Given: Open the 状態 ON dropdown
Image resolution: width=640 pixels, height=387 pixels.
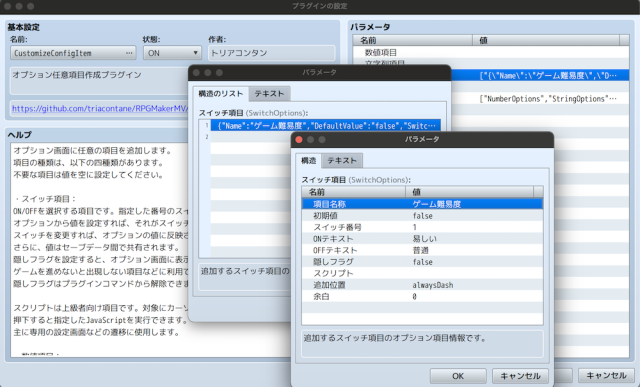Looking at the screenshot, I should click(x=172, y=53).
